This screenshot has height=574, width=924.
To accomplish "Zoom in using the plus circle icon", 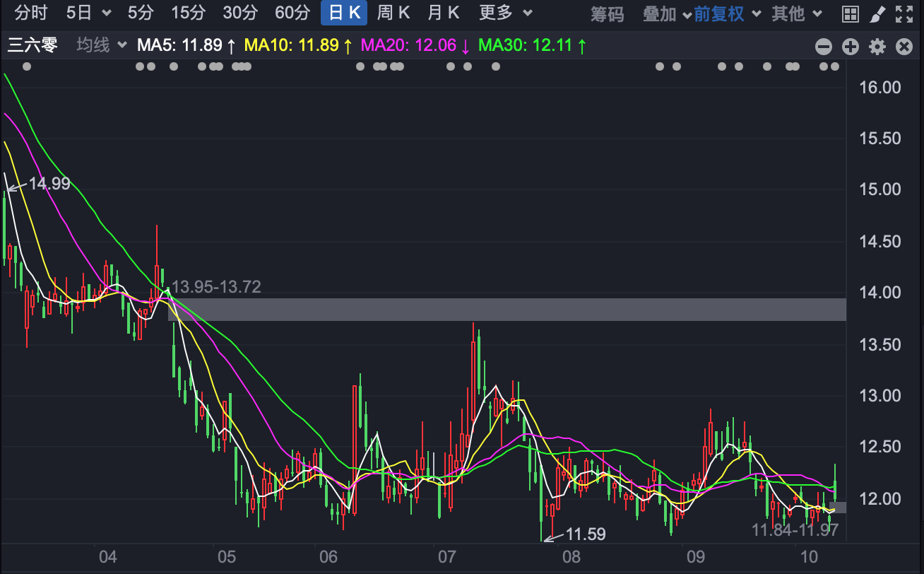I will point(851,47).
